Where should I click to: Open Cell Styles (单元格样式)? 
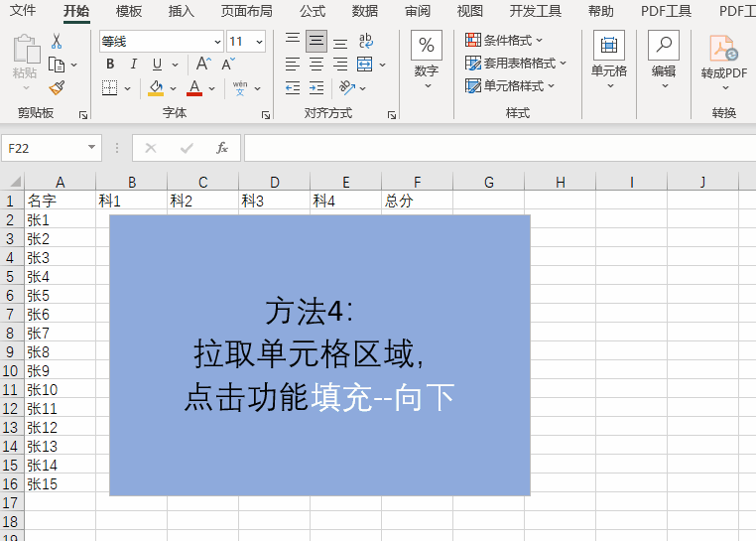tap(510, 86)
